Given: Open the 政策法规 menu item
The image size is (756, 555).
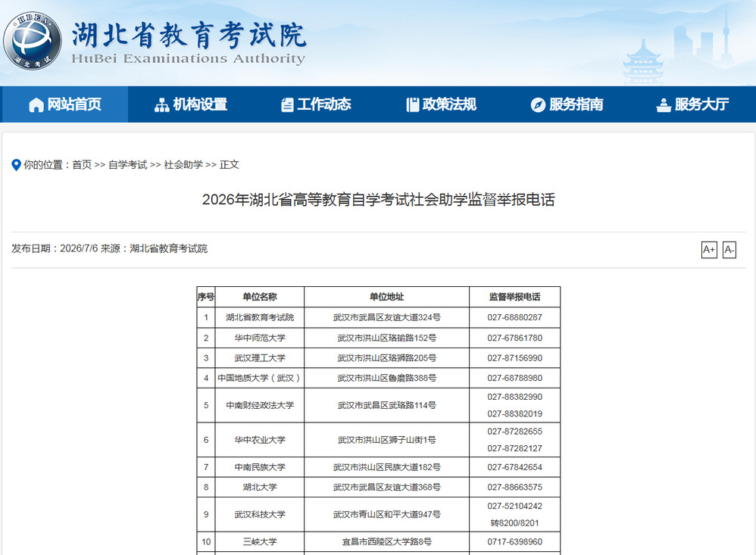Looking at the screenshot, I should tap(441, 104).
